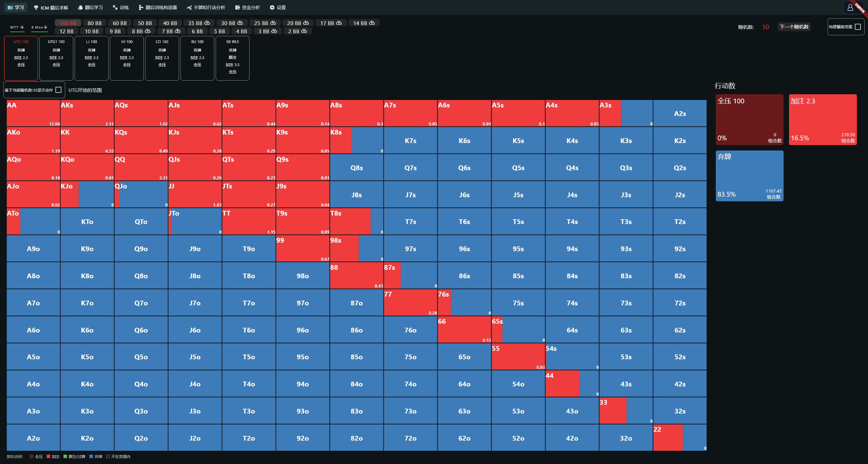Viewport: 868px width, 464px height.
Task: Open settings via the 设置 gear icon
Action: 272,7
